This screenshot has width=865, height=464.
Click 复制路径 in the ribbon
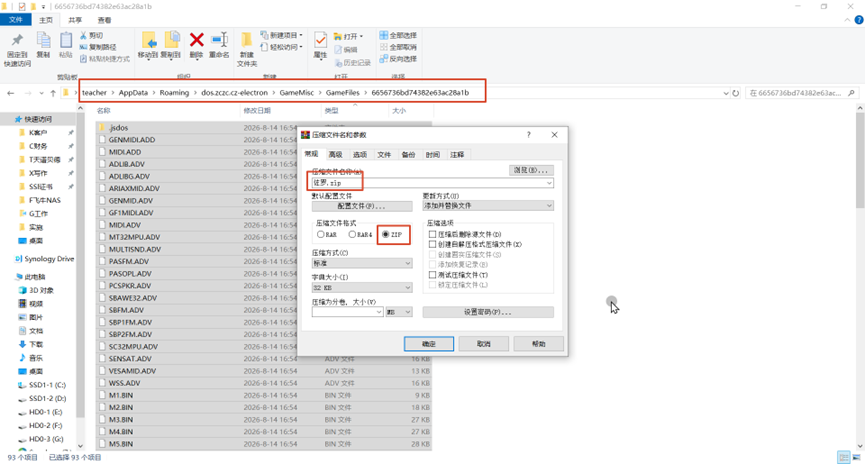click(98, 47)
